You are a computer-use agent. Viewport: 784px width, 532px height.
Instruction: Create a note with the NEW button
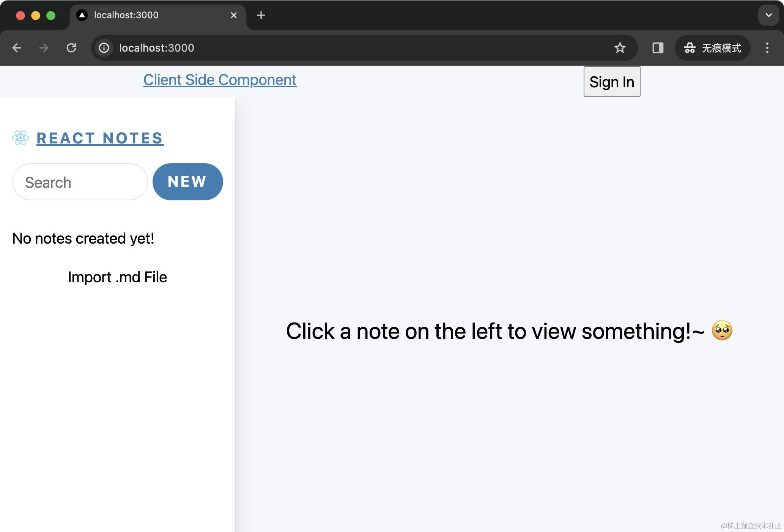(x=187, y=182)
